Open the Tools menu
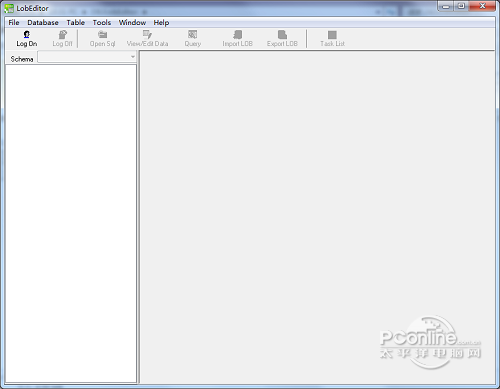The width and height of the screenshot is (500, 389). pyautogui.click(x=102, y=23)
